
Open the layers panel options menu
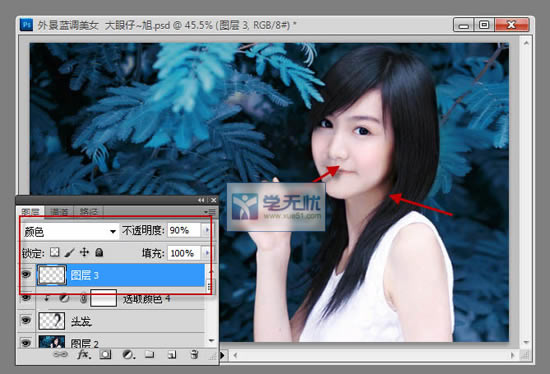[211, 212]
